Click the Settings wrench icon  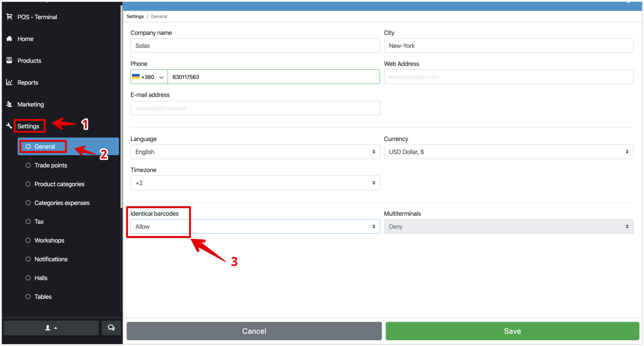coord(9,126)
